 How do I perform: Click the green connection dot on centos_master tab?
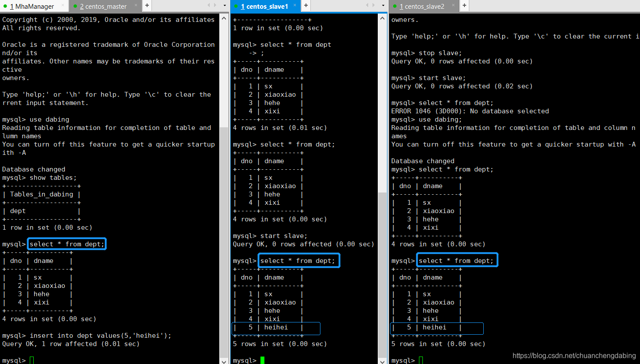[x=75, y=6]
